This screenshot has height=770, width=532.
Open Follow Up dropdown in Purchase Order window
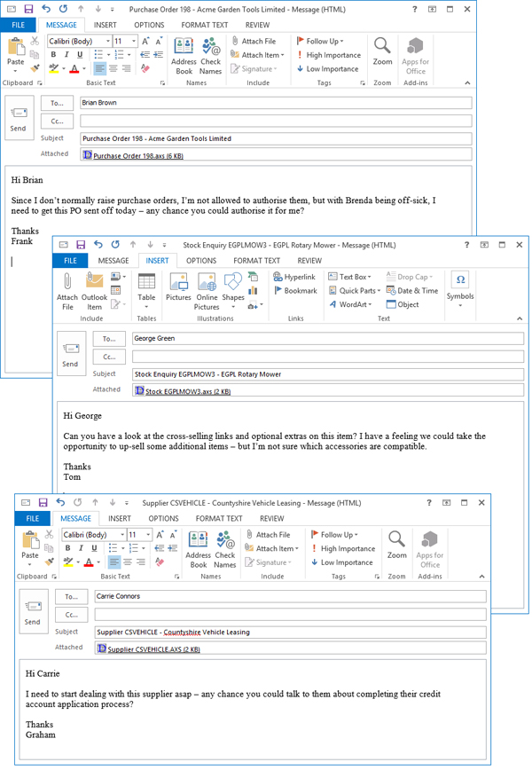[320, 41]
